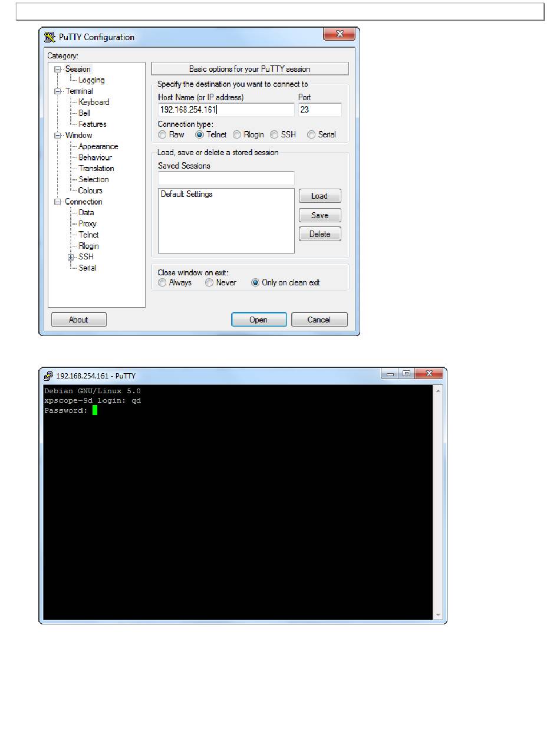Image resolution: width=560 pixels, height=747 pixels.
Task: Click the Open button to connect
Action: pos(259,320)
